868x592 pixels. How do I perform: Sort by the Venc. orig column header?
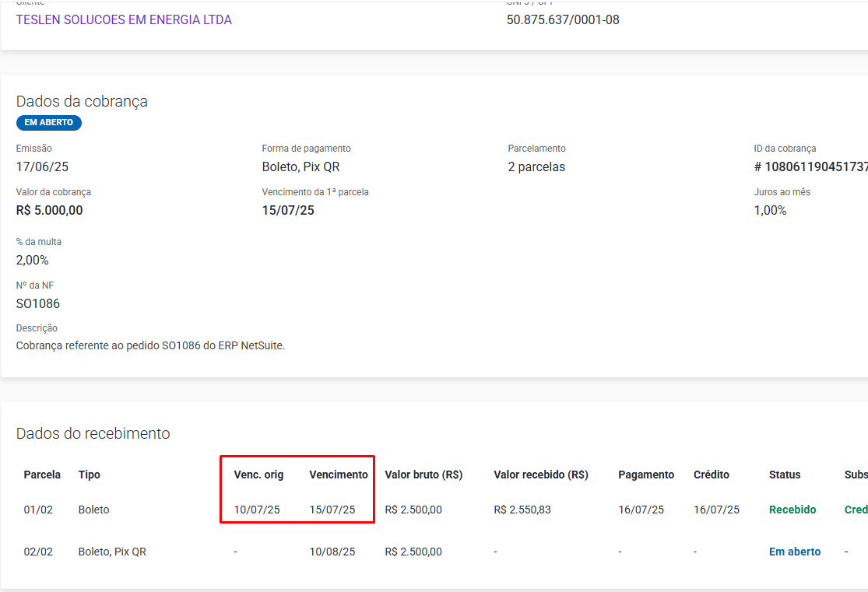click(258, 475)
